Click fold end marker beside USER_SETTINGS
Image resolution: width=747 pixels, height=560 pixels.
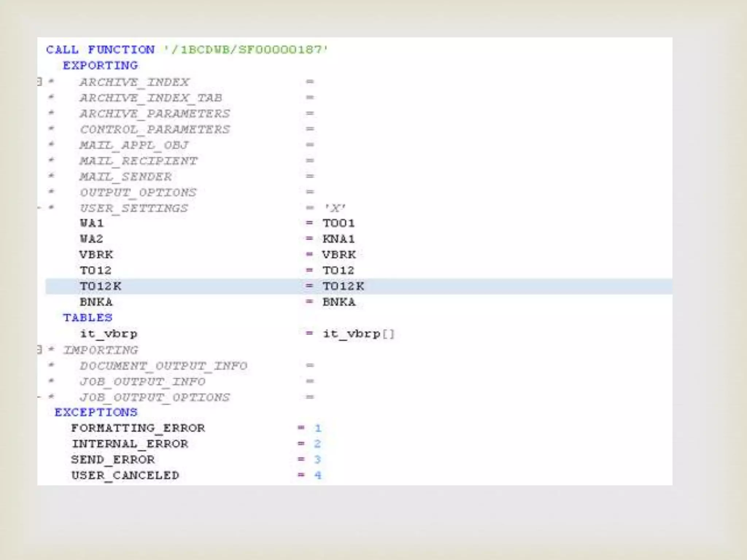pyautogui.click(x=39, y=208)
